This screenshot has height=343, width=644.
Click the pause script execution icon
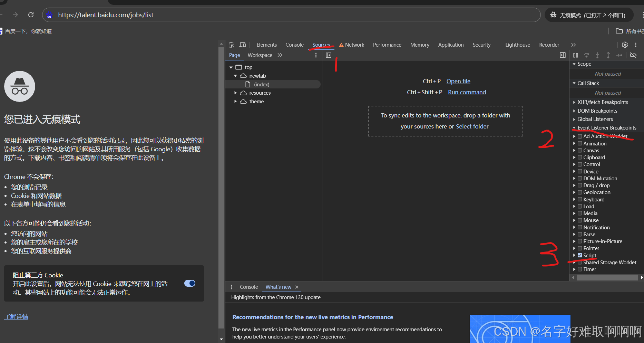[576, 55]
